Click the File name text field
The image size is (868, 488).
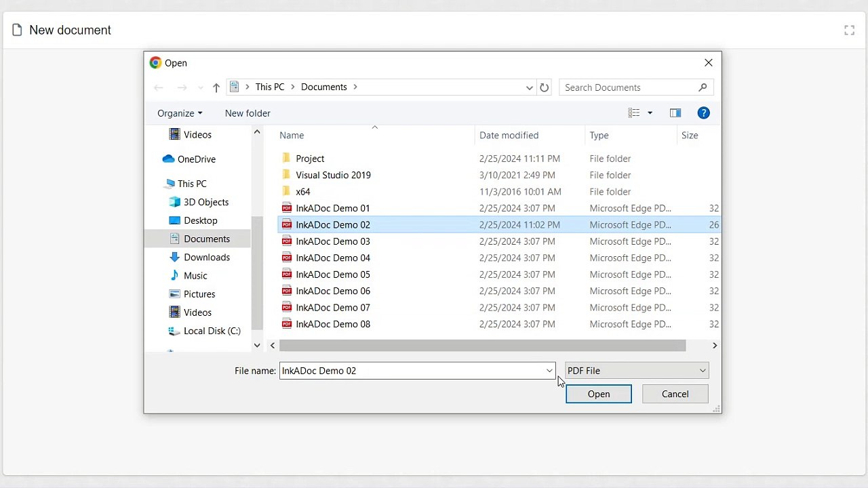click(412, 371)
